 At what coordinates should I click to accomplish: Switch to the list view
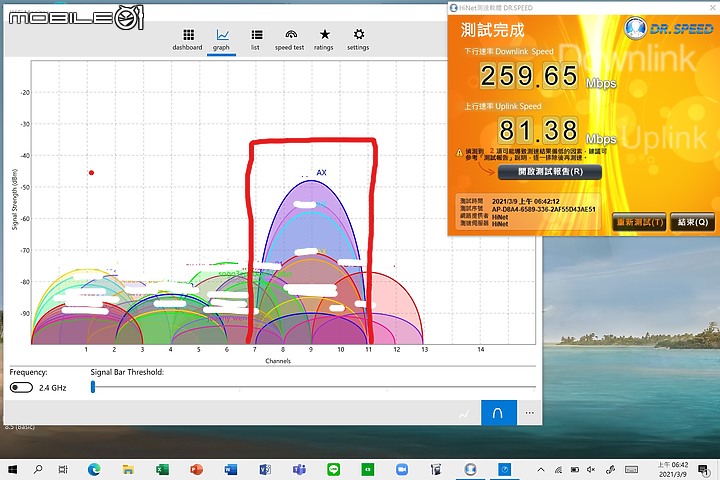[256, 40]
